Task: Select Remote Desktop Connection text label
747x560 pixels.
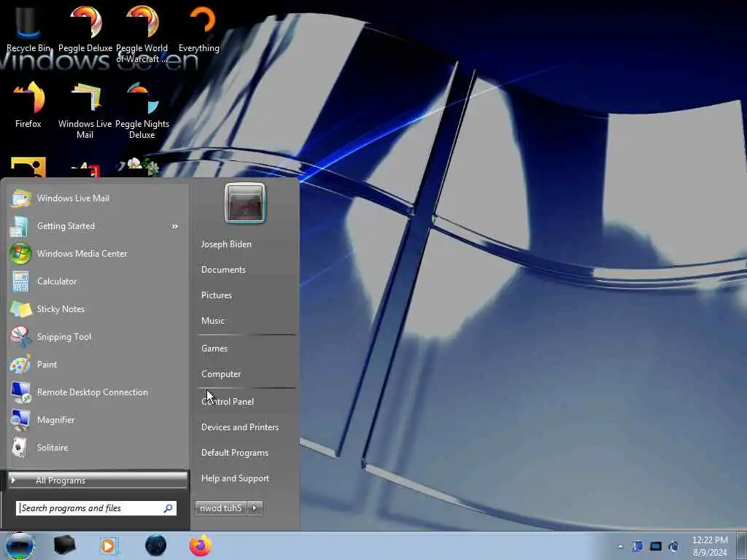Action: coord(93,392)
